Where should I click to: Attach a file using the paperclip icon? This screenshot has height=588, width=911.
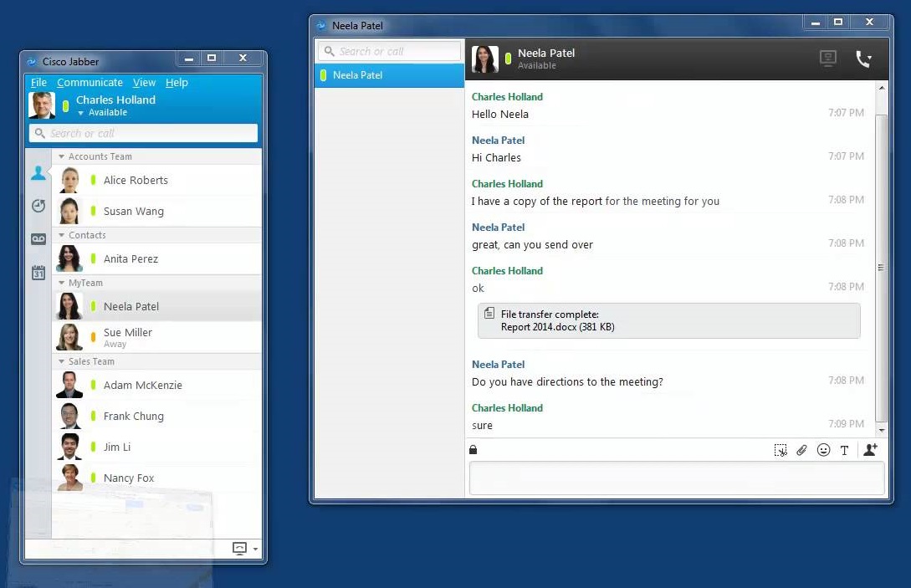coord(801,450)
